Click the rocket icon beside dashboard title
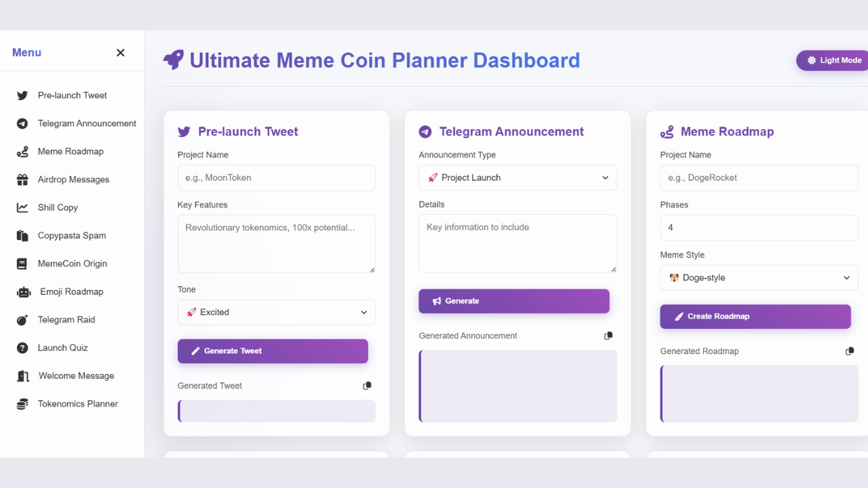This screenshot has width=868, height=488. pyautogui.click(x=174, y=60)
